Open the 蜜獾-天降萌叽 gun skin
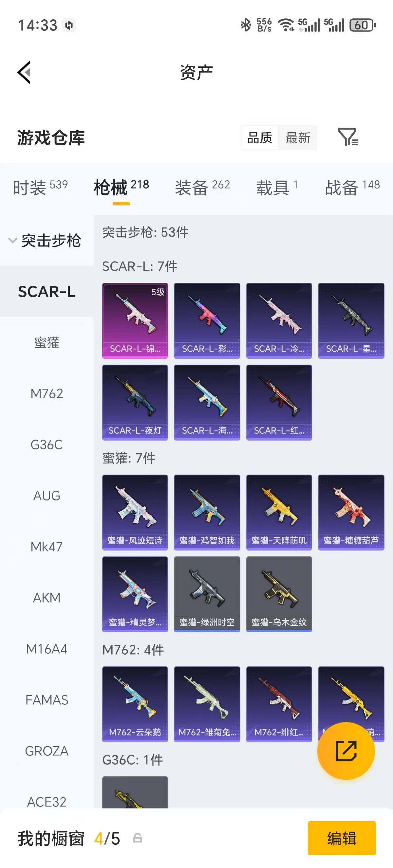This screenshot has height=868, width=393. click(x=279, y=512)
